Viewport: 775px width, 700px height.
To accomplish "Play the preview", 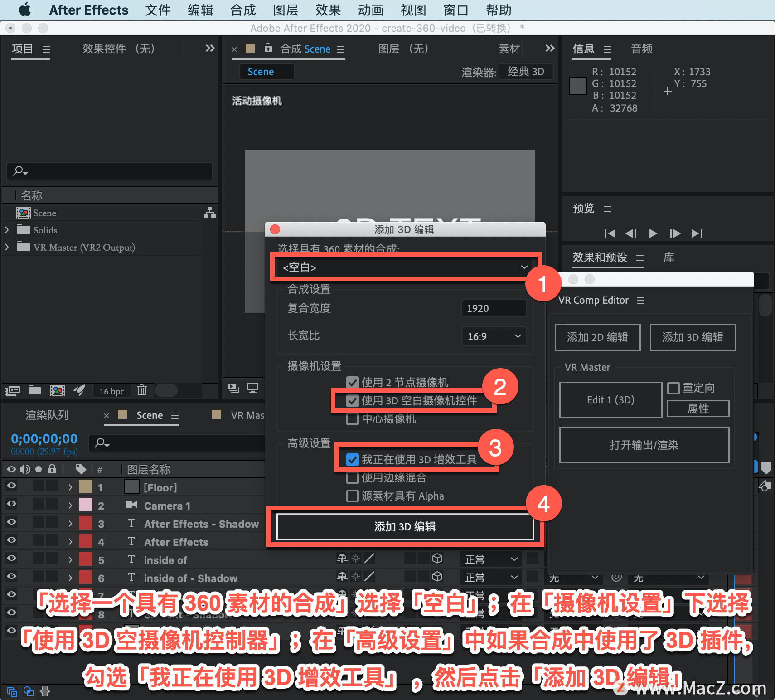I will 653,233.
